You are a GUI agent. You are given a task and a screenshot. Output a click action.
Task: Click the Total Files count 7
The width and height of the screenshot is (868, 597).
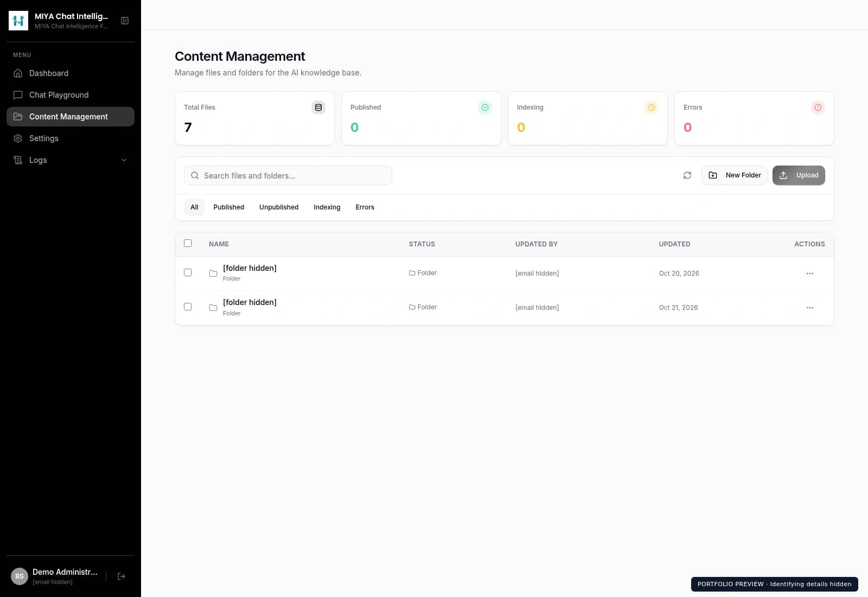[188, 128]
